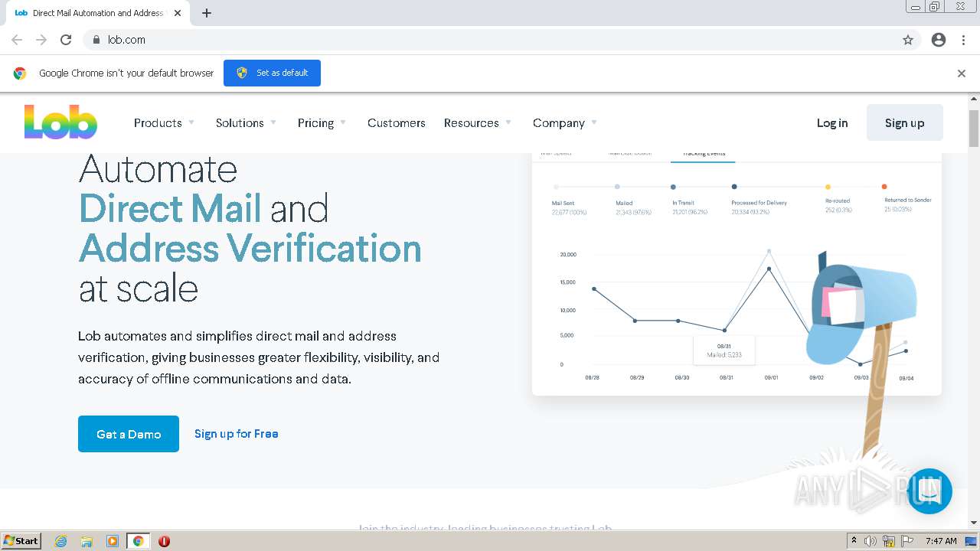
Task: Bookmark this page with the star icon
Action: coord(908,40)
